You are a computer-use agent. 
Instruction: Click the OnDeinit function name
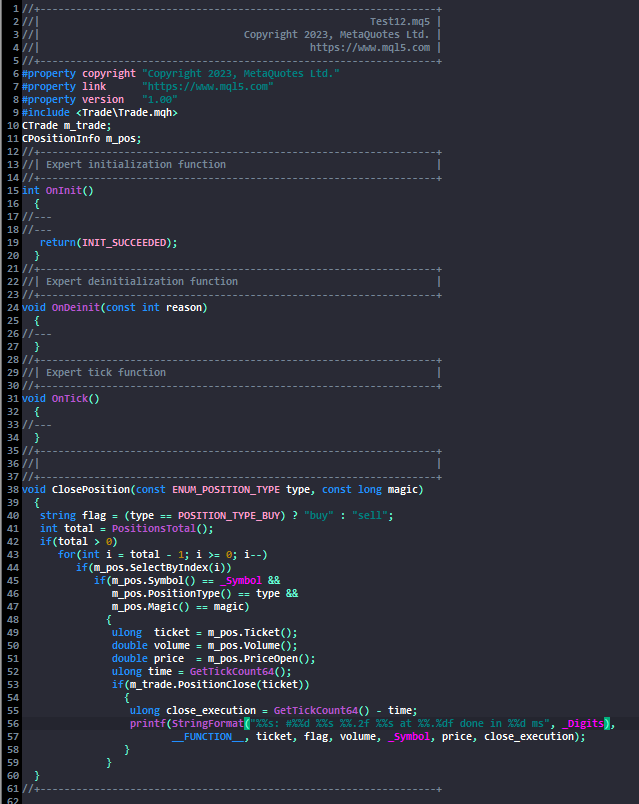(x=76, y=308)
